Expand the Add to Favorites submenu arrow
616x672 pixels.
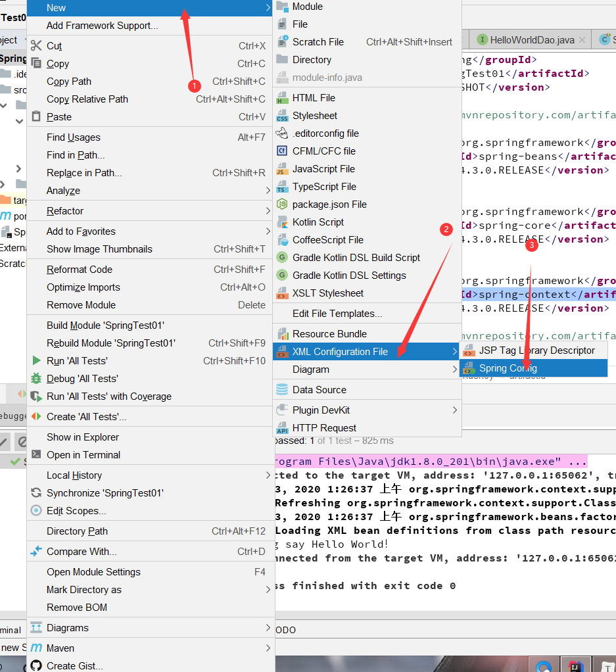tap(268, 231)
